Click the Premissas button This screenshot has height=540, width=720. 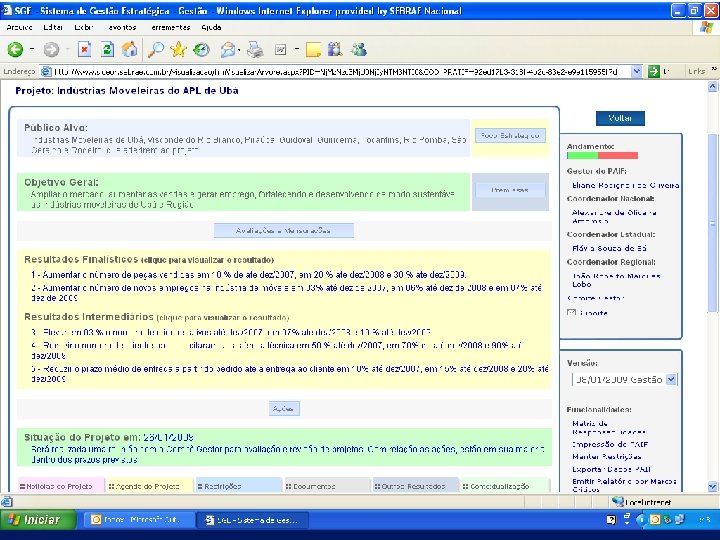[510, 190]
